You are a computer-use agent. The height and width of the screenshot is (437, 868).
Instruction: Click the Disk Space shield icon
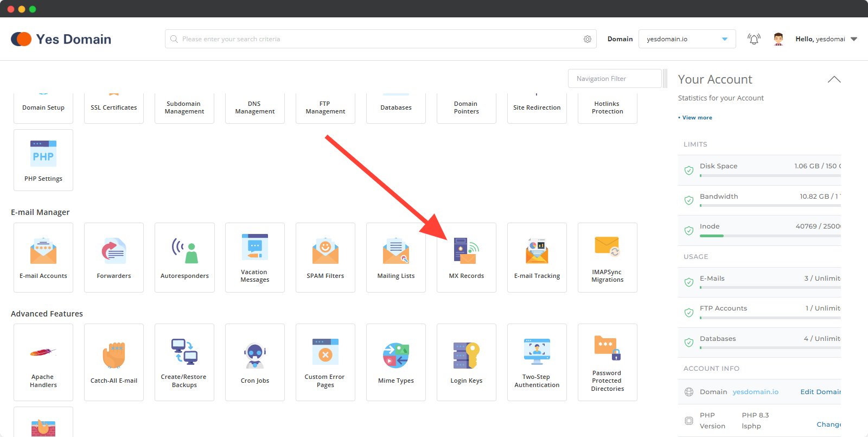click(689, 170)
